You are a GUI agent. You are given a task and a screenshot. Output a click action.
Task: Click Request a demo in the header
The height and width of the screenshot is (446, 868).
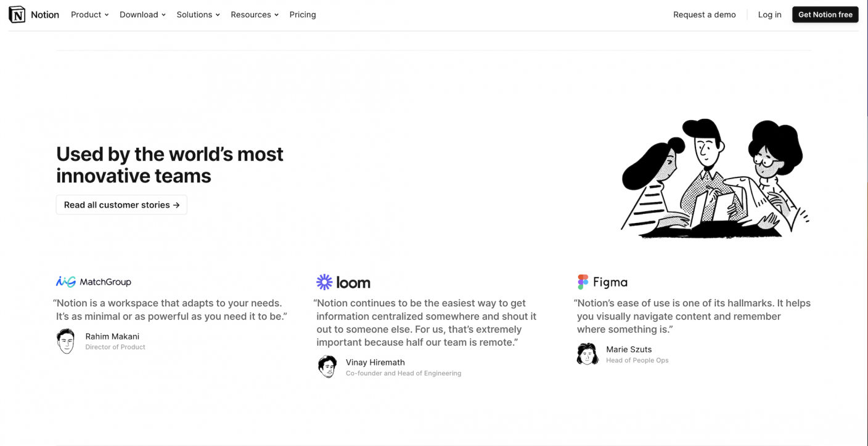click(704, 14)
